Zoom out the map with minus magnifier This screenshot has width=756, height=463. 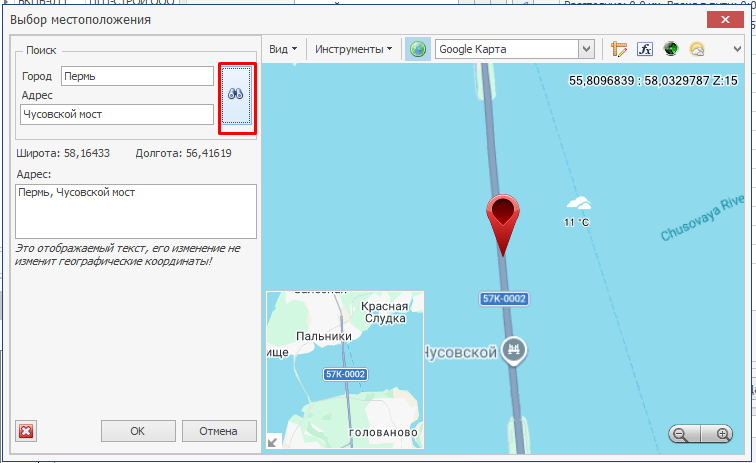click(682, 434)
